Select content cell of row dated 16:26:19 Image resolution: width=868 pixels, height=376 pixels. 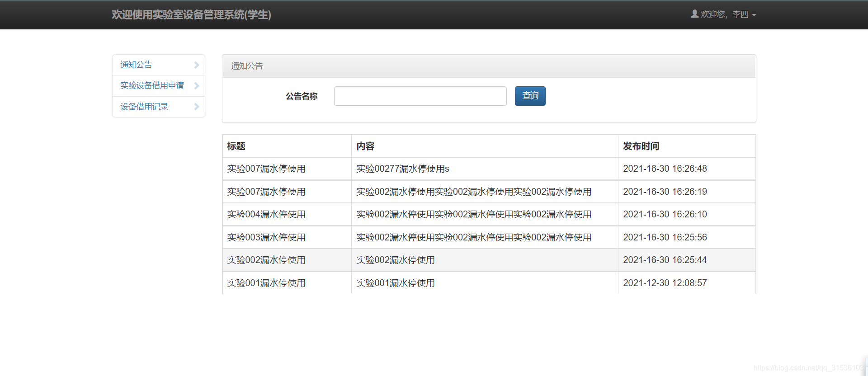coord(485,192)
